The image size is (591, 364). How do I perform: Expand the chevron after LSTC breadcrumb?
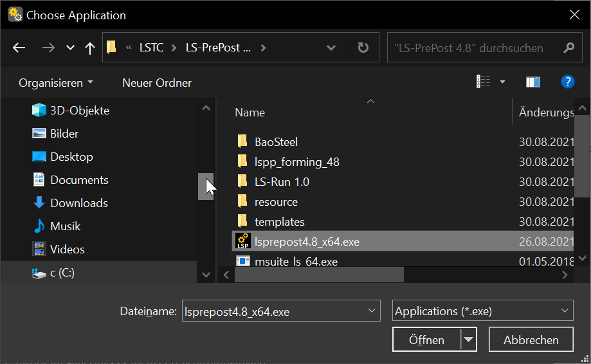(174, 48)
